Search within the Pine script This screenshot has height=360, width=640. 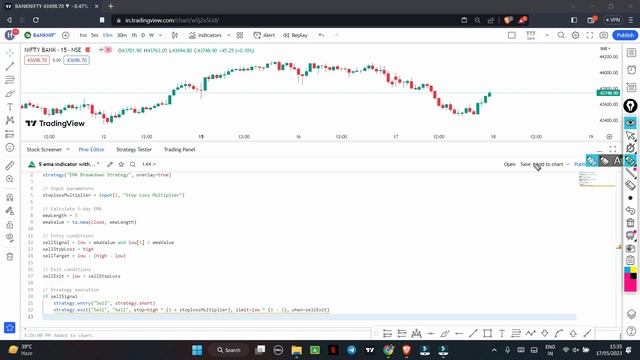pyautogui.click(x=133, y=164)
